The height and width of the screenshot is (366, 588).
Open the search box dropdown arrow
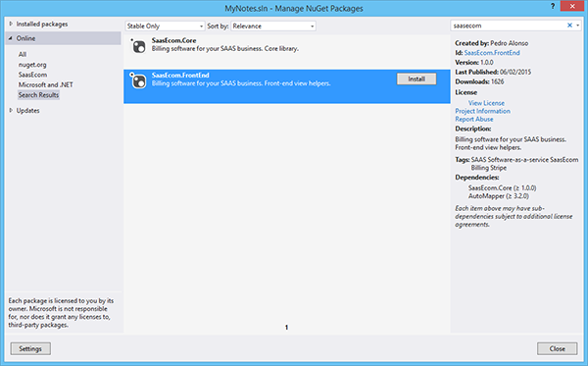(x=578, y=26)
